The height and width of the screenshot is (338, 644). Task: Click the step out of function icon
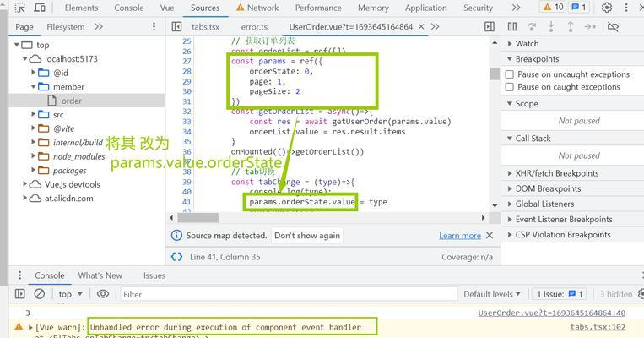[x=571, y=27]
